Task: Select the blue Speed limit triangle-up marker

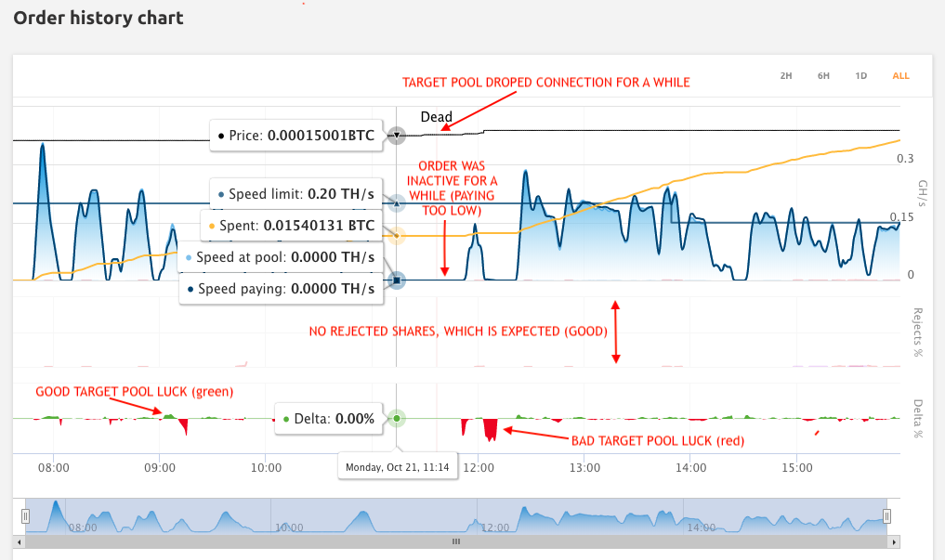Action: [397, 205]
